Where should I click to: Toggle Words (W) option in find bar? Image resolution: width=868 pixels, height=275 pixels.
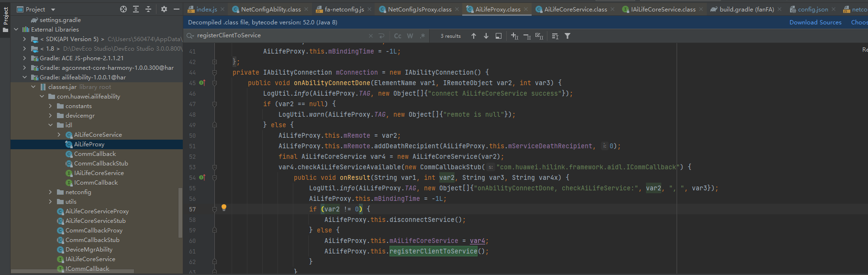[410, 36]
